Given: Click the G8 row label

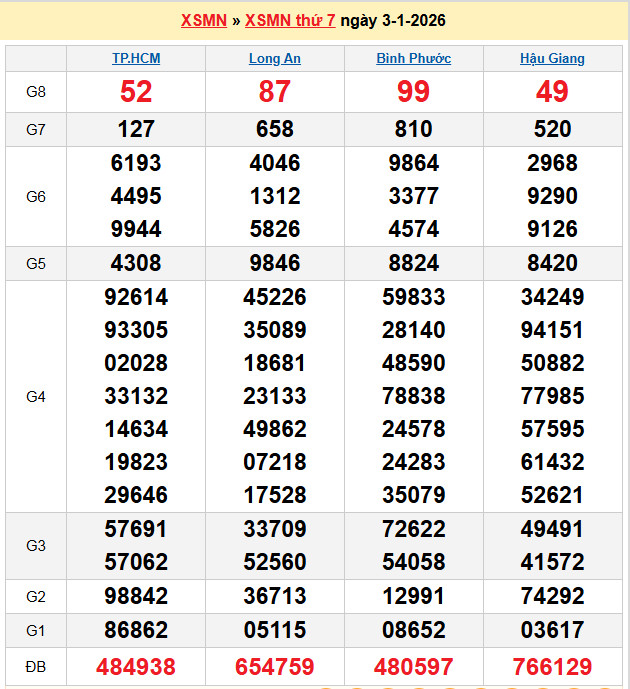Looking at the screenshot, I should coord(36,92).
